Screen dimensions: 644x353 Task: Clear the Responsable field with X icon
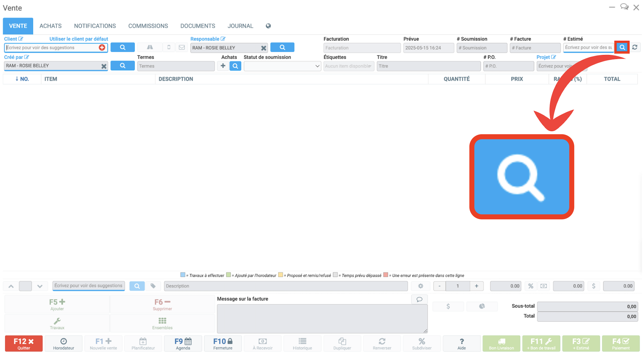pyautogui.click(x=264, y=48)
